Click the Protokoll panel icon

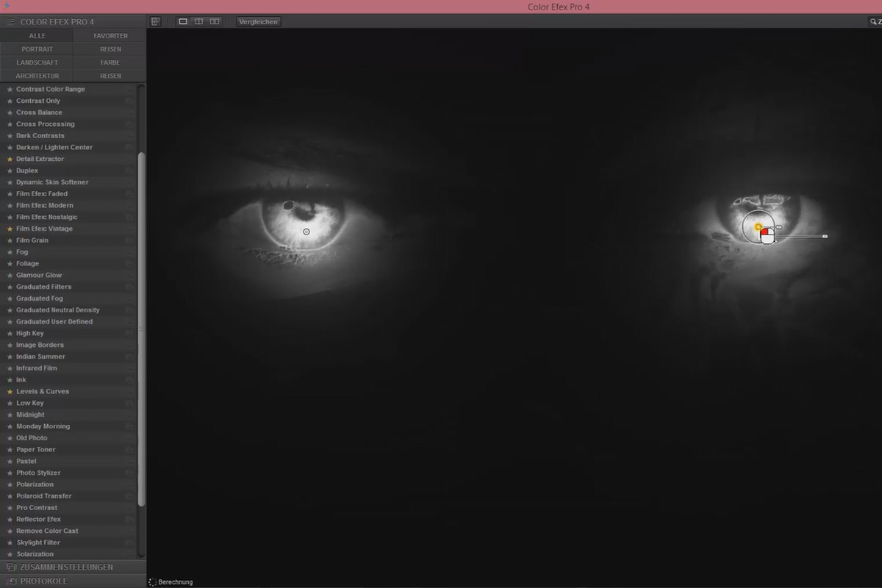point(11,581)
